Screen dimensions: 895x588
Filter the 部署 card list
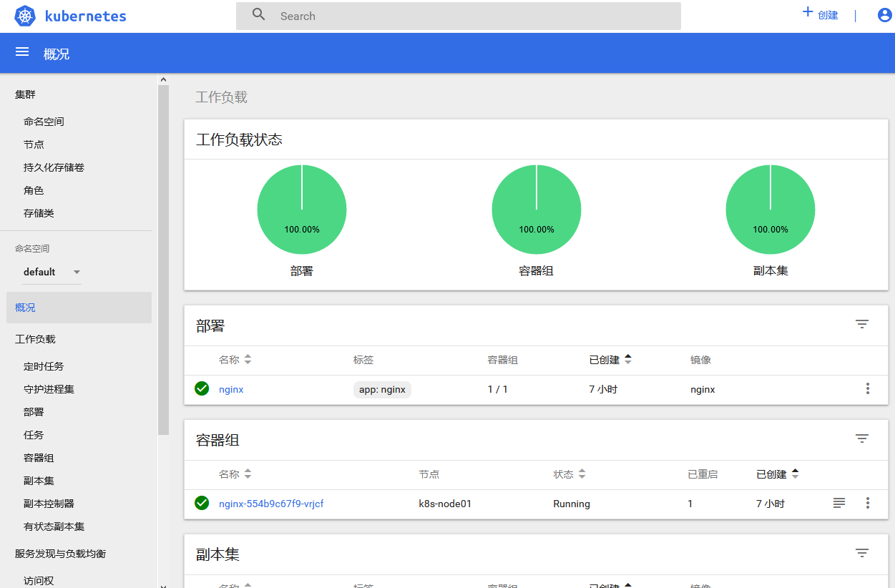pyautogui.click(x=862, y=324)
